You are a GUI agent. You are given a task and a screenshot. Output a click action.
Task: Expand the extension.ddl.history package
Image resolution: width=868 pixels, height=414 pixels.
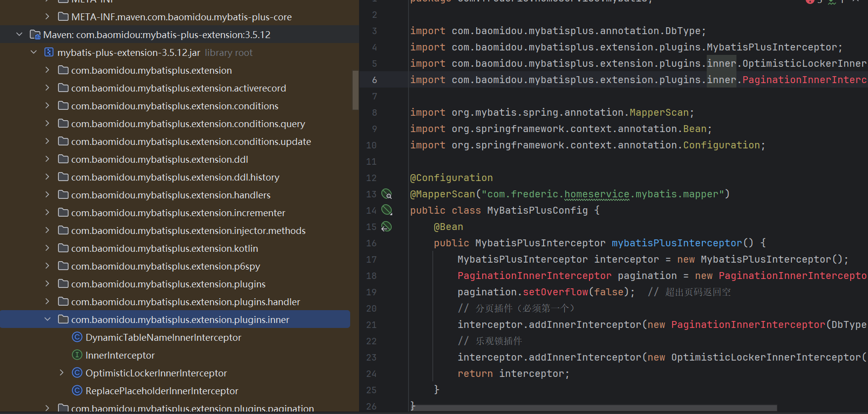47,177
